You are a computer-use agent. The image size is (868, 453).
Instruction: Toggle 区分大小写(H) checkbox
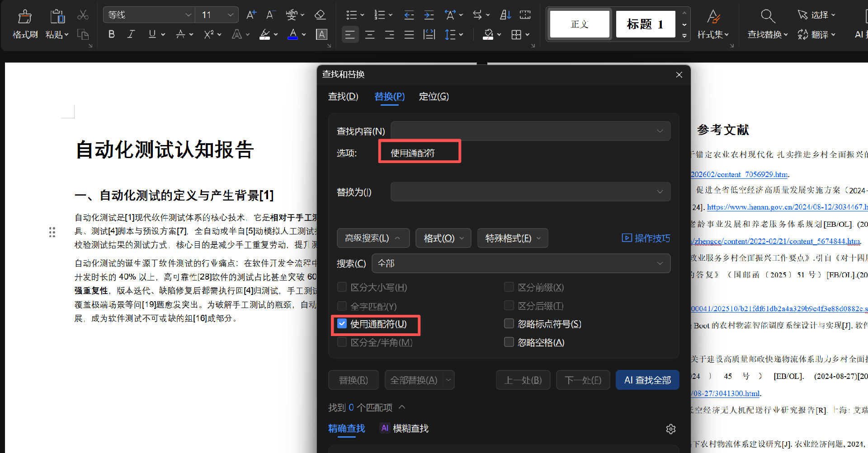point(342,287)
